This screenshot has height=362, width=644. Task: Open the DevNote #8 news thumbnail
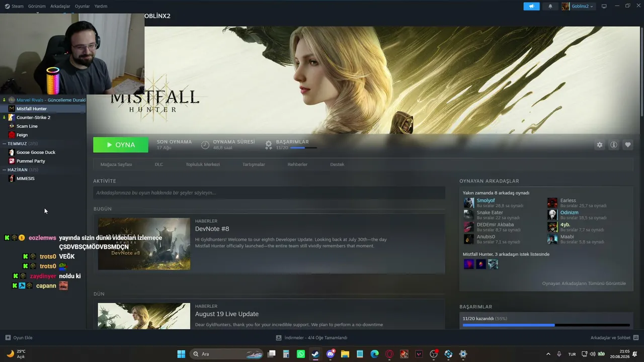point(144,244)
